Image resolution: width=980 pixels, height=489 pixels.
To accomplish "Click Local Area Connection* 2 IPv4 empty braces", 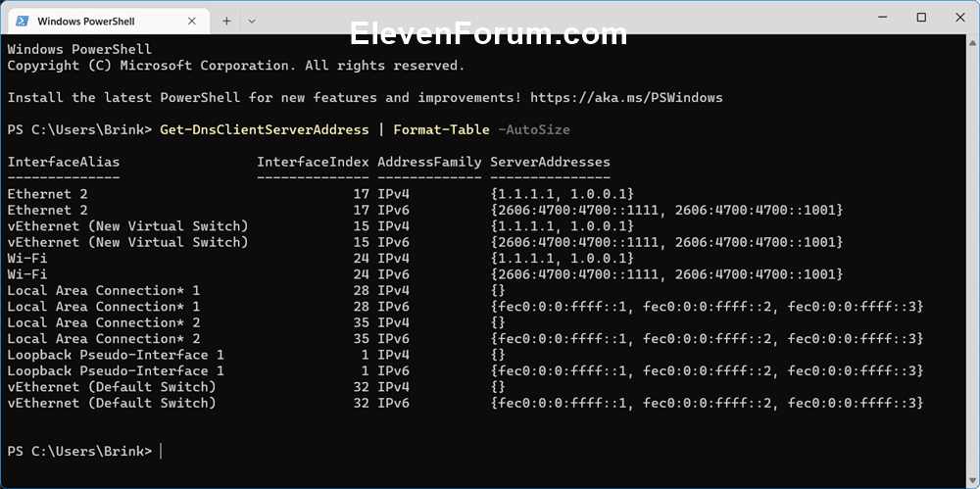I will [x=498, y=322].
